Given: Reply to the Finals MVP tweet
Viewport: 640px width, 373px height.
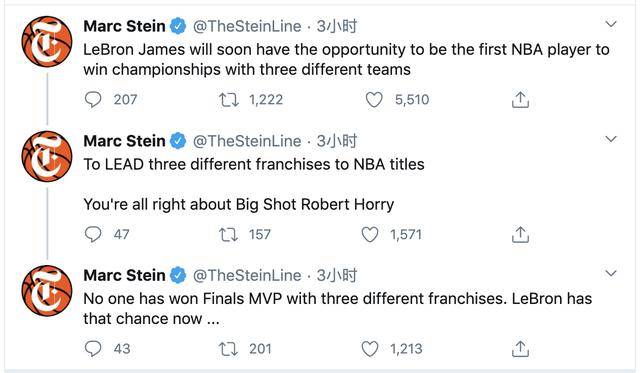Looking at the screenshot, I should pos(93,349).
